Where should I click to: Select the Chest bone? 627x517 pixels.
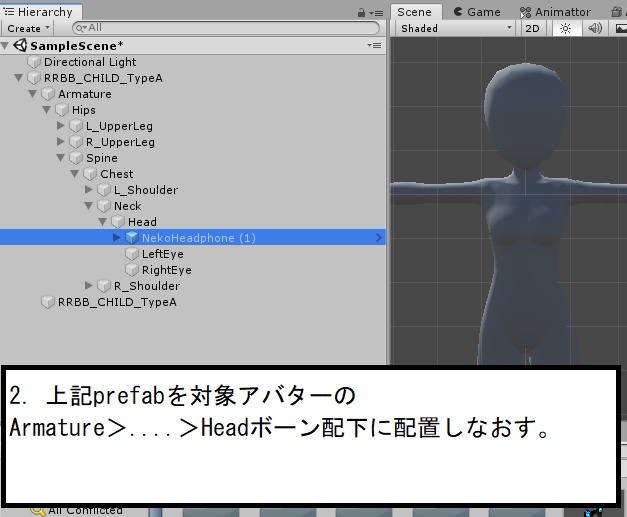pyautogui.click(x=117, y=174)
